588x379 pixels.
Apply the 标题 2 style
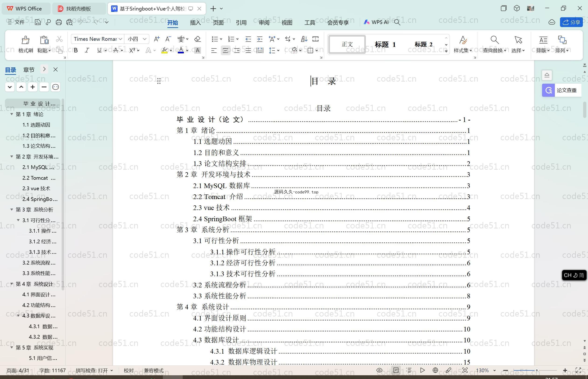point(423,44)
